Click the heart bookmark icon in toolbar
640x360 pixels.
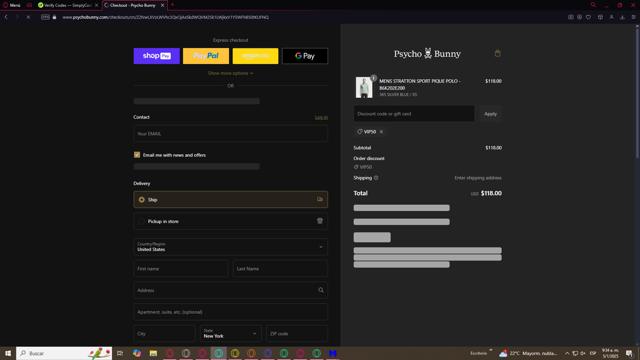coord(588,17)
